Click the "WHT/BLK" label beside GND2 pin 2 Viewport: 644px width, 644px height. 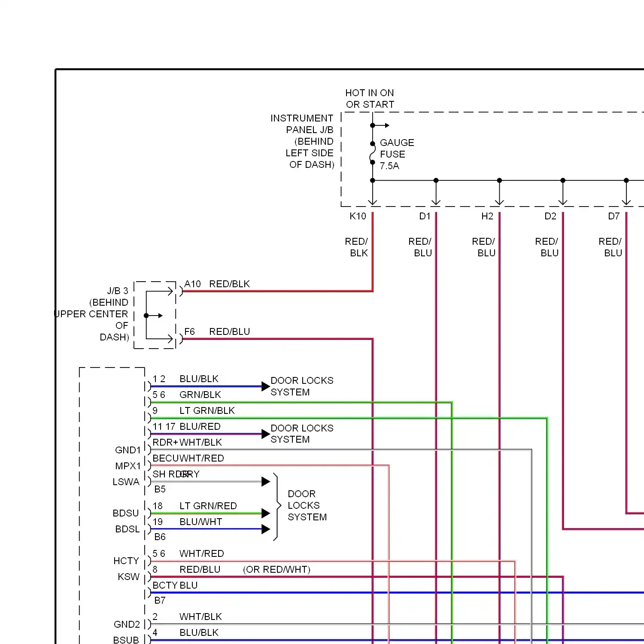200,617
